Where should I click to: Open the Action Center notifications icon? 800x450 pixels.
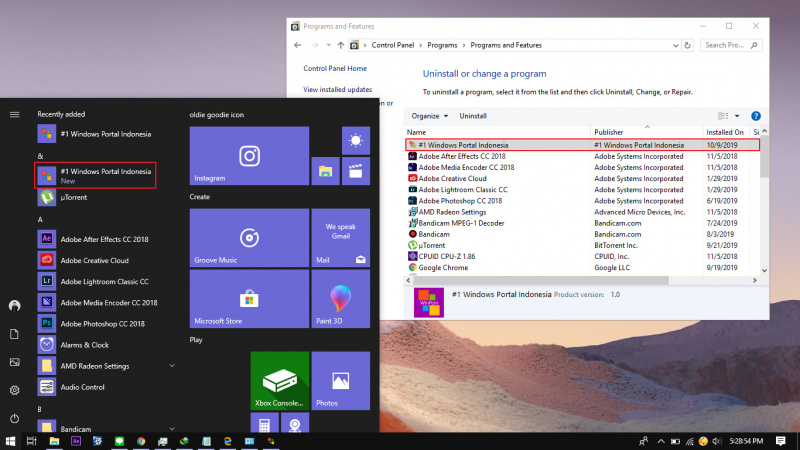[x=780, y=441]
